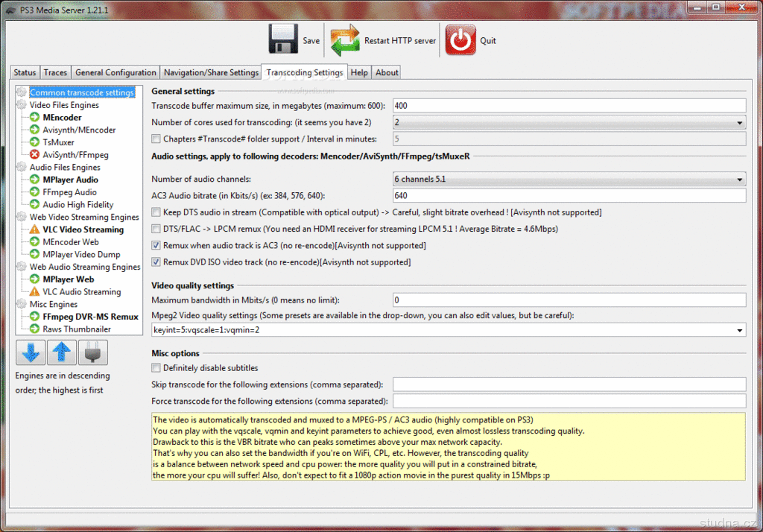Click the gear icon beside Audio Files Engines
This screenshot has height=532, width=763.
22,167
